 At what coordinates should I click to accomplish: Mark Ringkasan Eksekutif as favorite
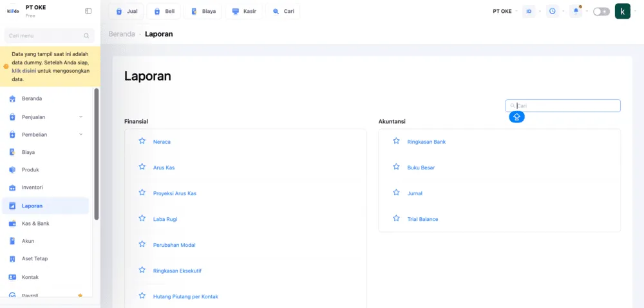[142, 270]
